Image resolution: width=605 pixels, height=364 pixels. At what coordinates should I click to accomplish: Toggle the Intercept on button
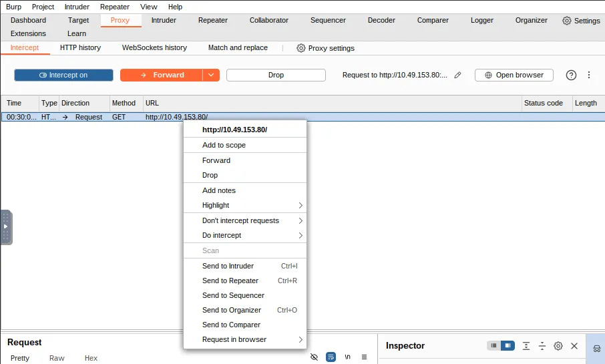[x=63, y=75]
